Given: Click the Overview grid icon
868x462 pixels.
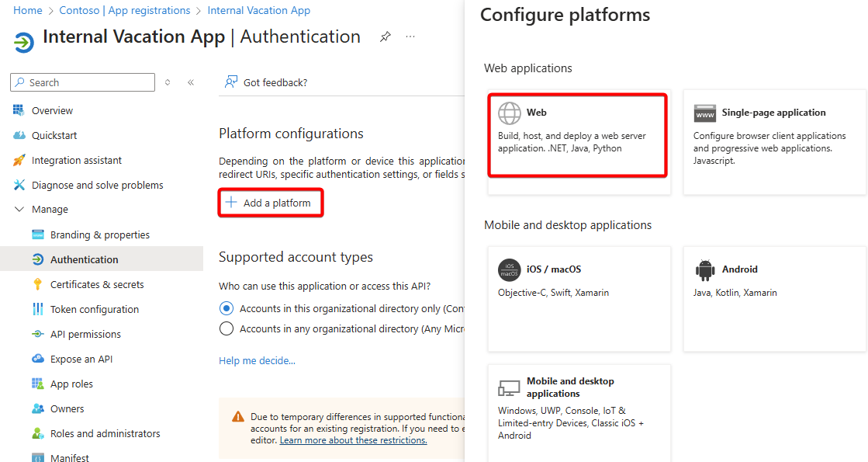Looking at the screenshot, I should click(19, 110).
